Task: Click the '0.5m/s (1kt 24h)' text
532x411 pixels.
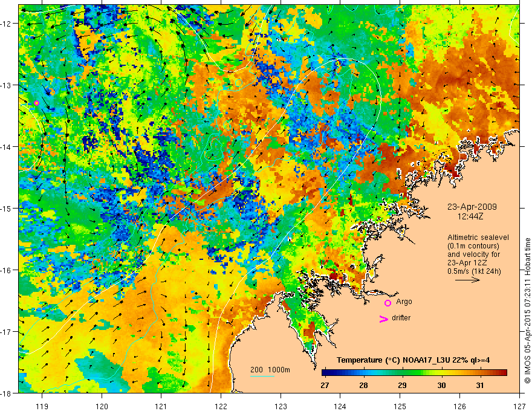Action: [475, 271]
